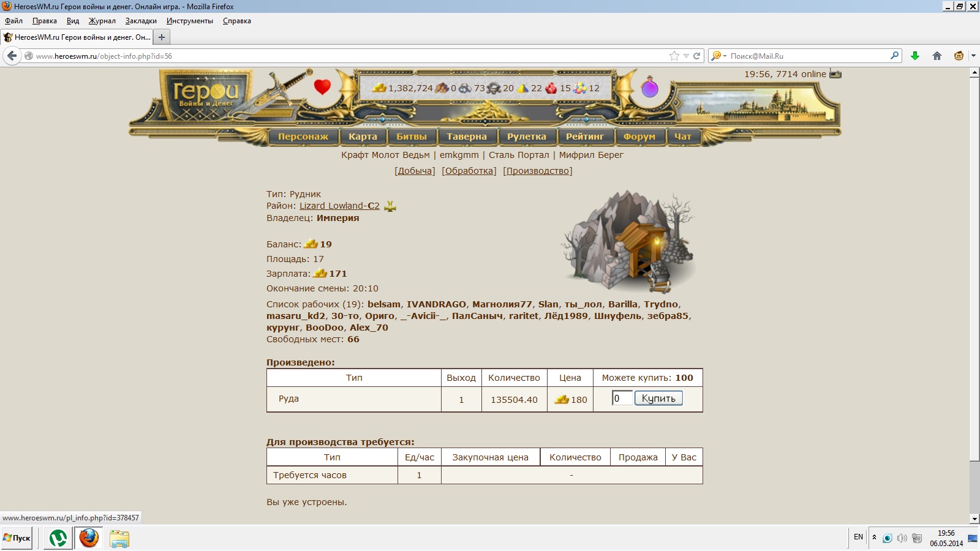Click the gold coins resource icon in header
The width and height of the screenshot is (980, 551).
pos(379,88)
